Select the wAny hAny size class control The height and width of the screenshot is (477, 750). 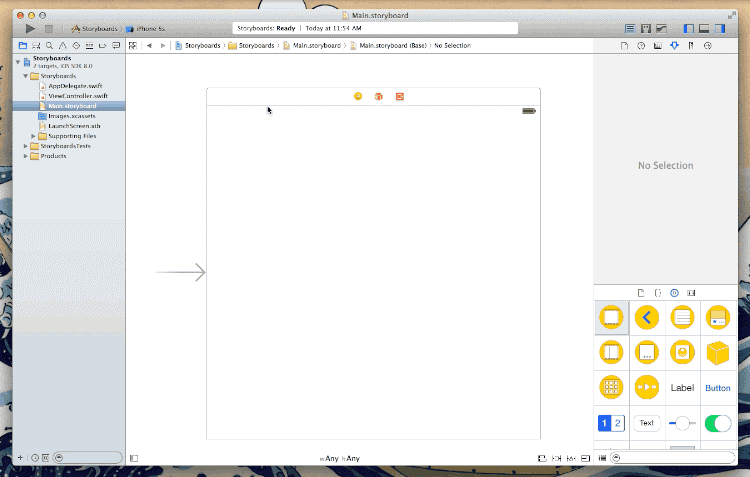point(340,458)
